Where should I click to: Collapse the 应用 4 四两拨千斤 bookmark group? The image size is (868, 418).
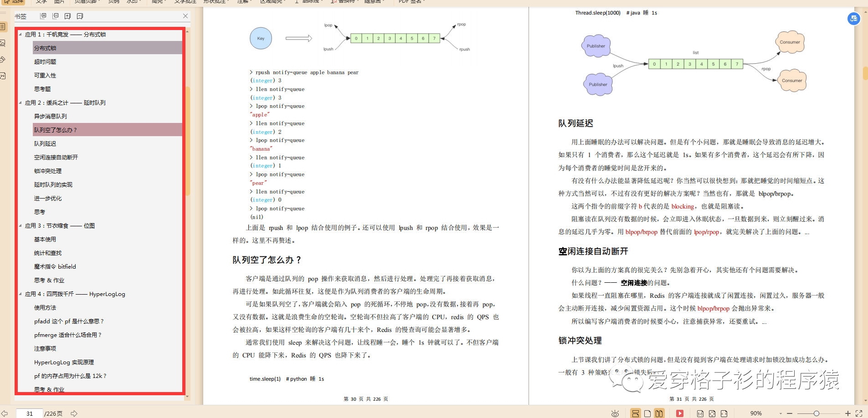tap(21, 294)
